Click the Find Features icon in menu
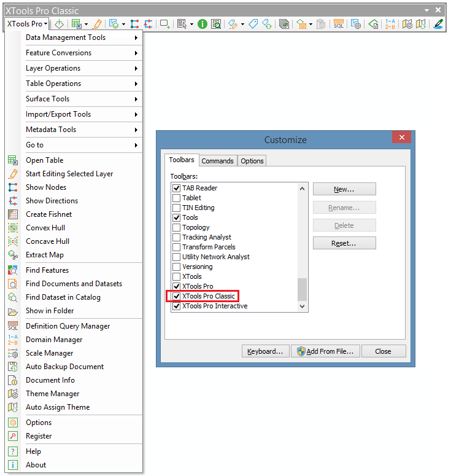459x476 pixels. click(13, 270)
